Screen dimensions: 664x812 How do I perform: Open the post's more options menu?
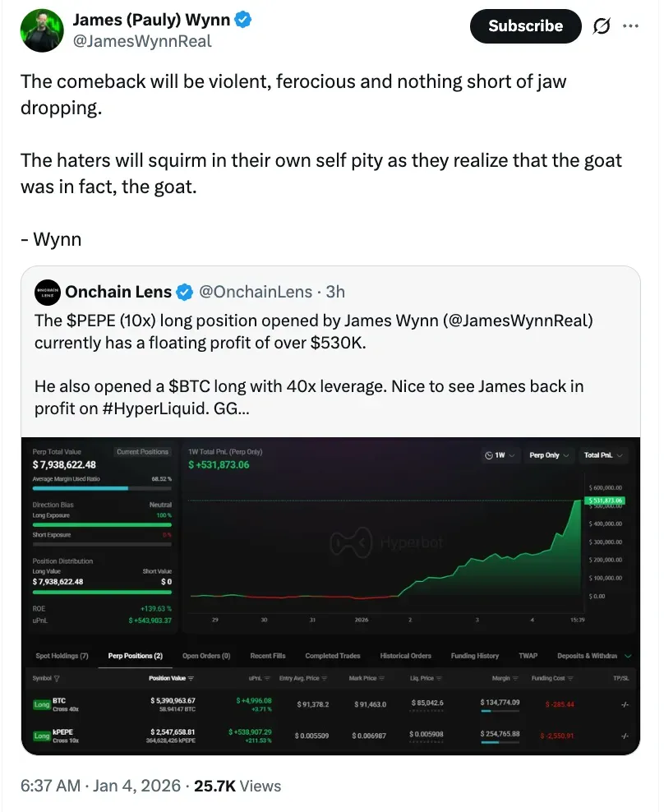[630, 26]
